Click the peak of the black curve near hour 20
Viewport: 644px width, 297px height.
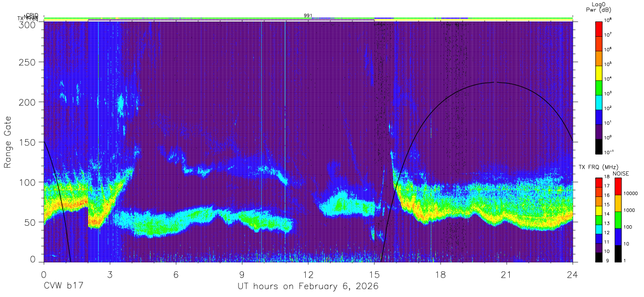495,82
